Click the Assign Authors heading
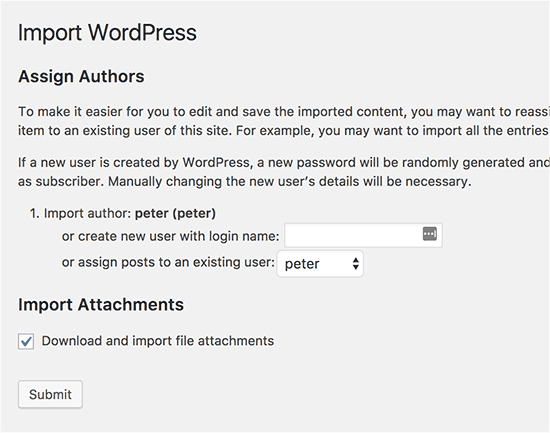This screenshot has height=433, width=550. pyautogui.click(x=81, y=76)
